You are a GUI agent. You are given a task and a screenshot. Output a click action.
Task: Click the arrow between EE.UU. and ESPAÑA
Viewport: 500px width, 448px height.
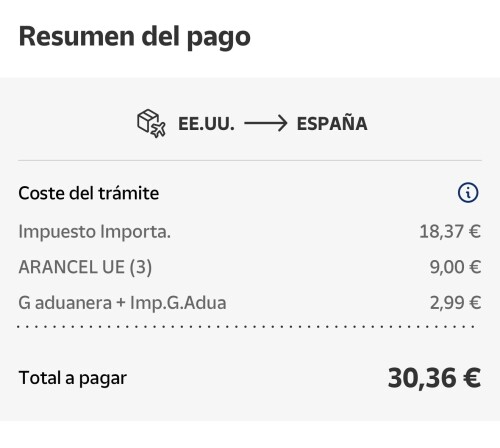tap(266, 123)
